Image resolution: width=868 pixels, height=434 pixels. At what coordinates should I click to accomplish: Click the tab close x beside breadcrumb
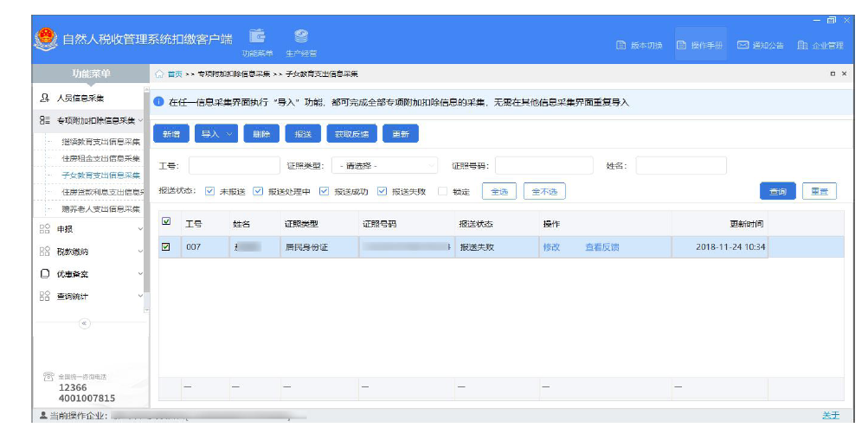tap(844, 73)
